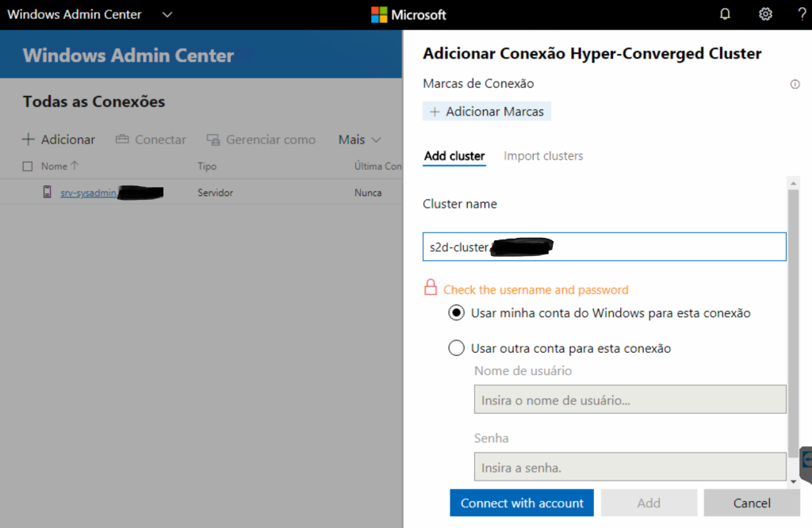Screen dimensions: 812x528
Task: Open the srv-sysadmin server link
Action: click(87, 191)
